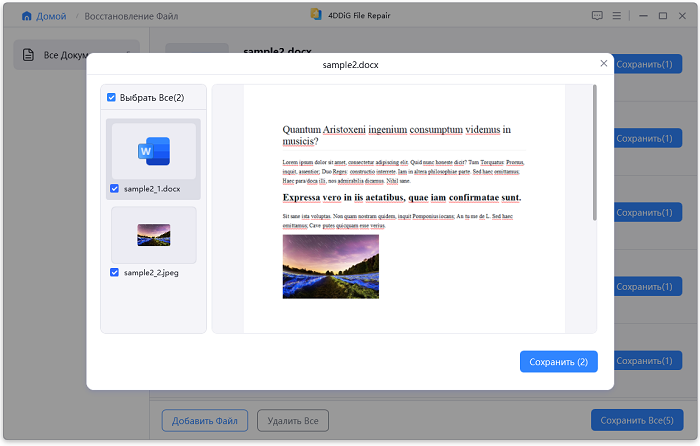The width and height of the screenshot is (700, 446).
Task: Open the feedback chat icon in title bar
Action: point(597,16)
